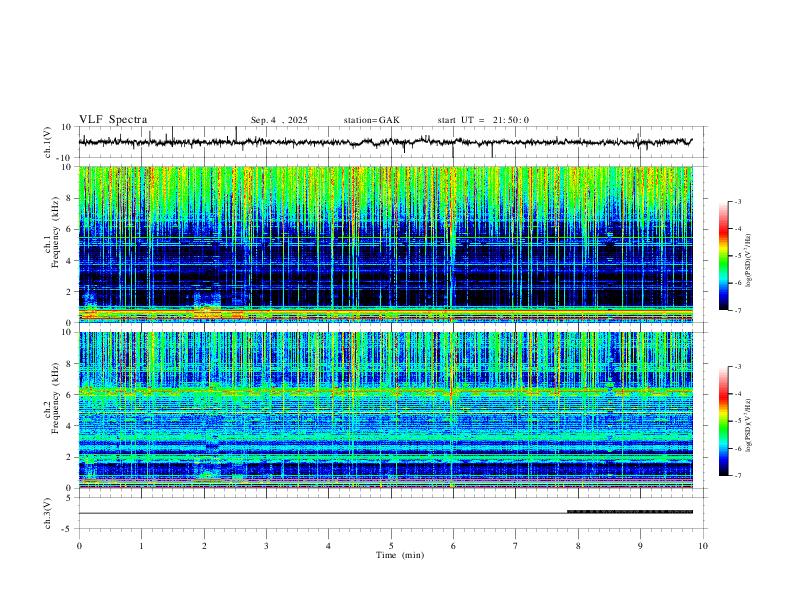Click the 'VLF Spectra' title text
Image resolution: width=792 pixels, height=612 pixels.
tap(113, 120)
